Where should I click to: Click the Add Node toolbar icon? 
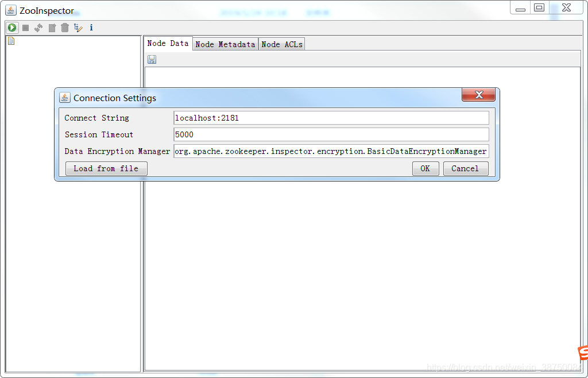(x=52, y=28)
